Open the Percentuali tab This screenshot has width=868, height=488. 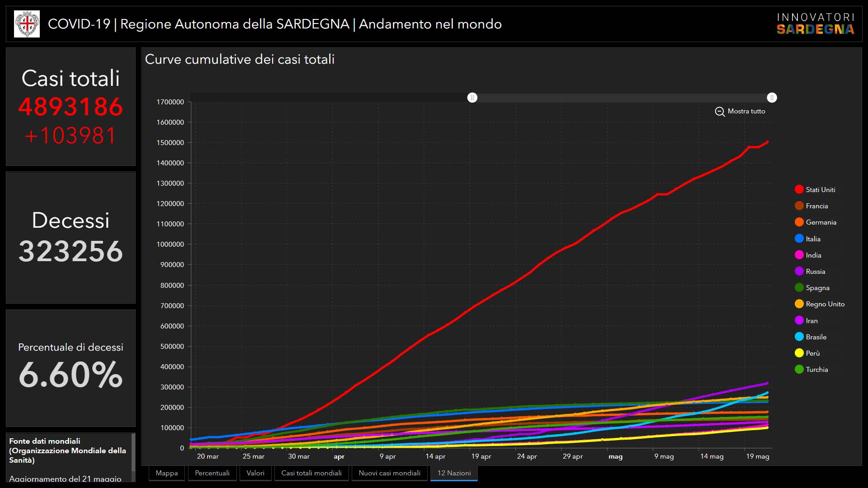[x=212, y=473]
